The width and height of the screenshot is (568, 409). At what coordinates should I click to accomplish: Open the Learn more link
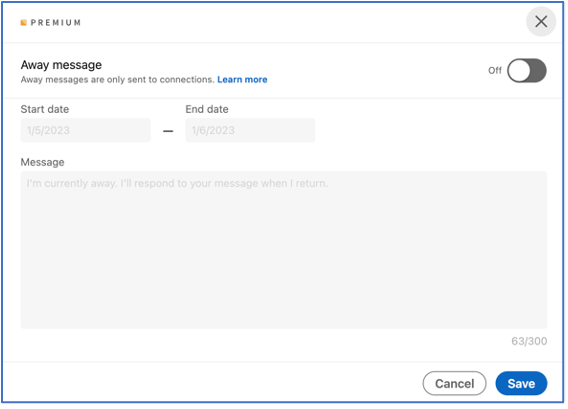point(242,79)
